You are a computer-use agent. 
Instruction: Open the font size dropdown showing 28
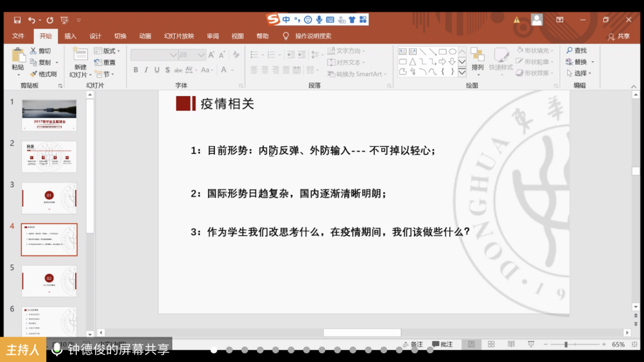click(201, 55)
